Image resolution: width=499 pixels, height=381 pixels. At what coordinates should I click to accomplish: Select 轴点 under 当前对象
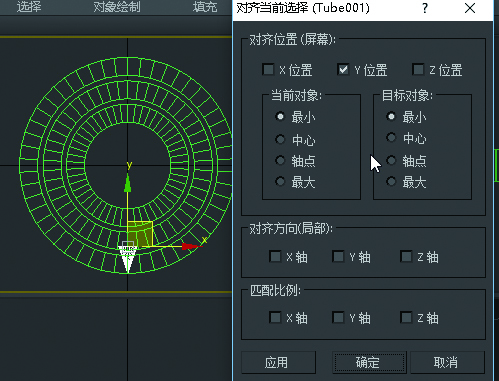click(280, 161)
